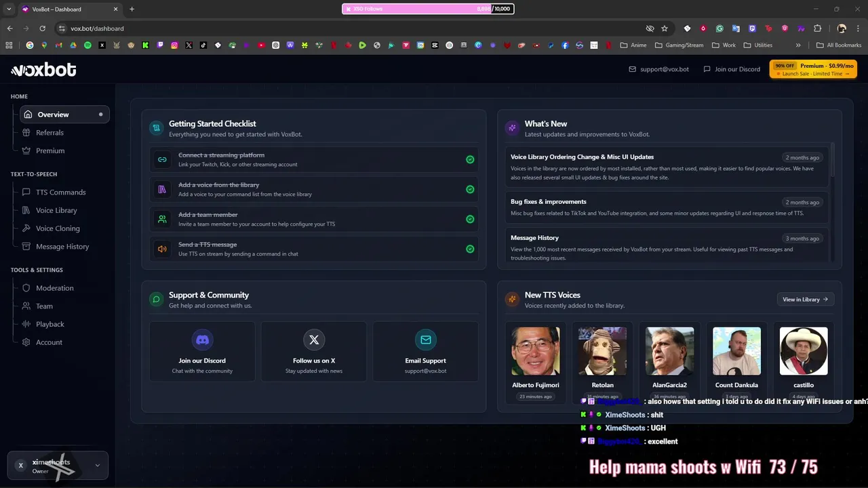This screenshot has height=488, width=868.
Task: Select the castillo voice thumbnail
Action: click(x=804, y=351)
